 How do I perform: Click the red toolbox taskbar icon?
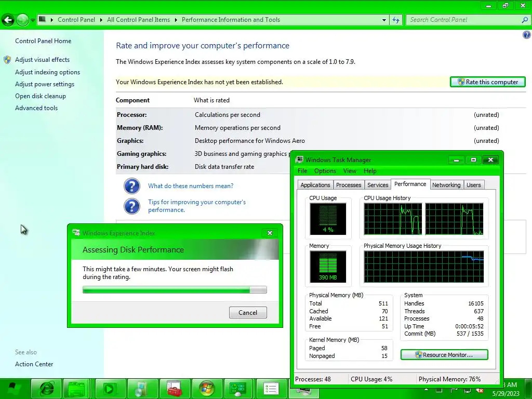pos(175,389)
